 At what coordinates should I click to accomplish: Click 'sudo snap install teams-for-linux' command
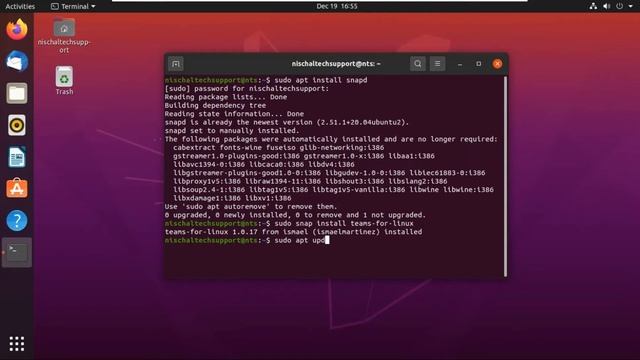pyautogui.click(x=289, y=224)
